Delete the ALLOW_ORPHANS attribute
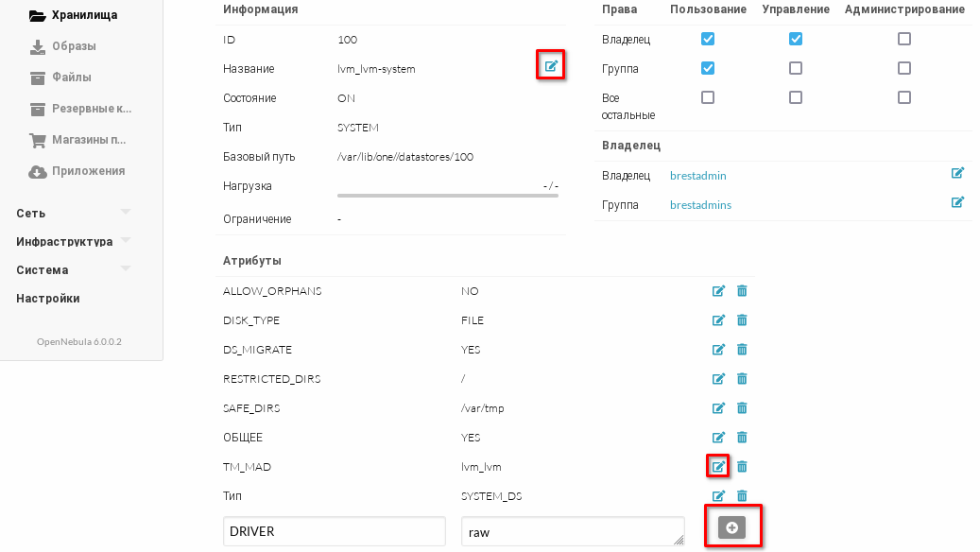This screenshot has height=552, width=980. pyautogui.click(x=742, y=291)
